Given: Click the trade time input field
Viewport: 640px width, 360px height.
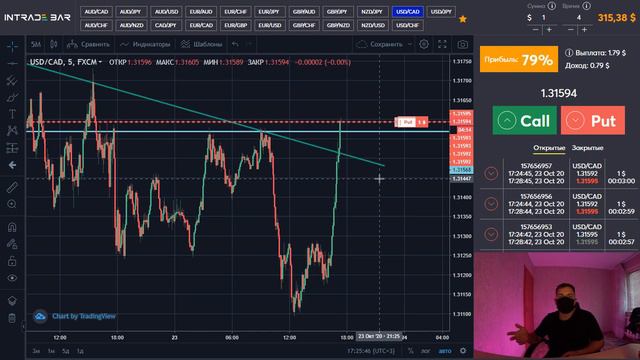Looking at the screenshot, I should pos(579,18).
